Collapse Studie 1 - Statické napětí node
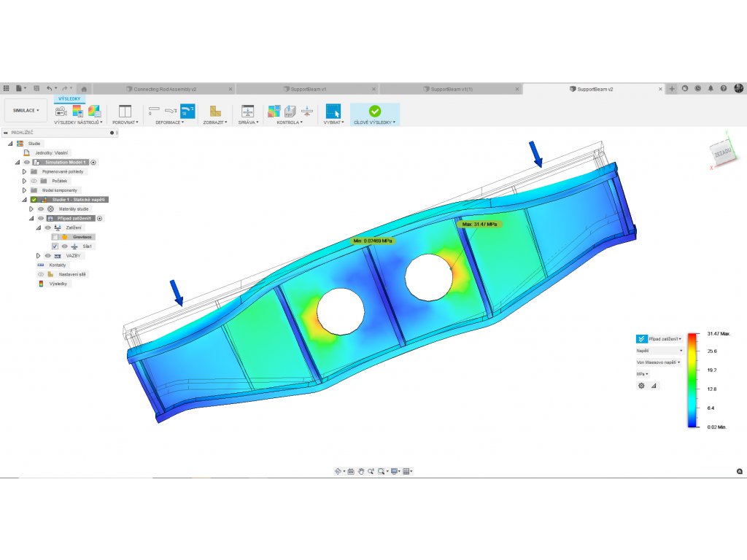 point(24,200)
